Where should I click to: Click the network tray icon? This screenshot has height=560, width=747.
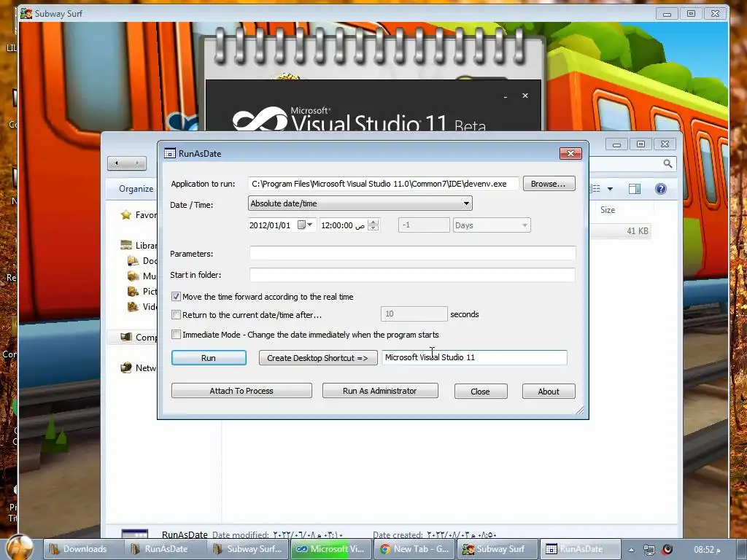[649, 550]
